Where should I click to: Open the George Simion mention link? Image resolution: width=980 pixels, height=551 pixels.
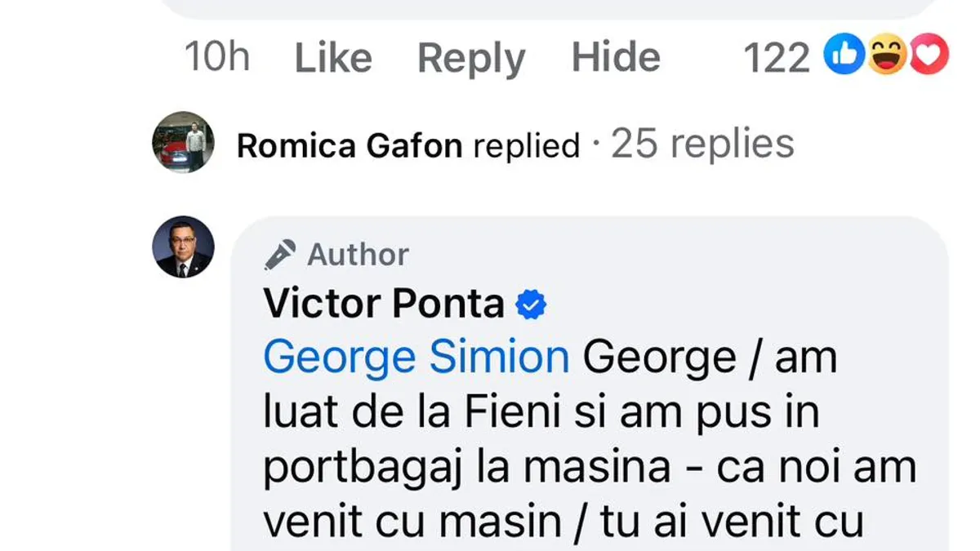click(x=416, y=358)
